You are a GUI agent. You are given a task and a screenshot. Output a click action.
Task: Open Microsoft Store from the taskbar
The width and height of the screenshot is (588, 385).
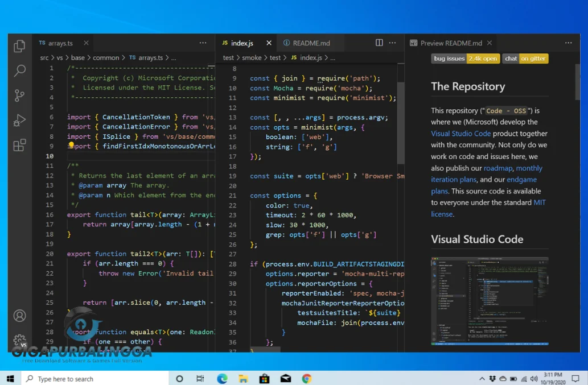point(264,379)
